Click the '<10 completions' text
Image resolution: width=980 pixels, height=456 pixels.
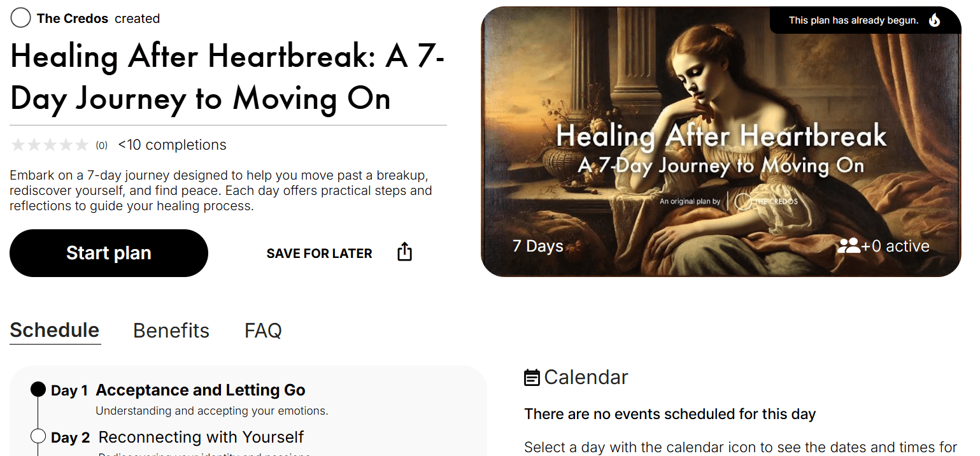[x=172, y=145]
